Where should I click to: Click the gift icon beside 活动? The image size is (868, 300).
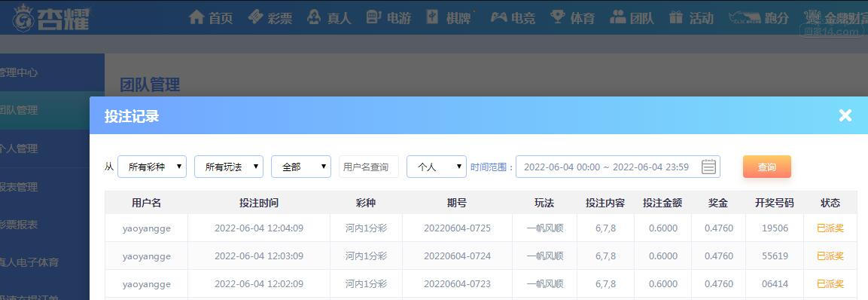click(676, 17)
